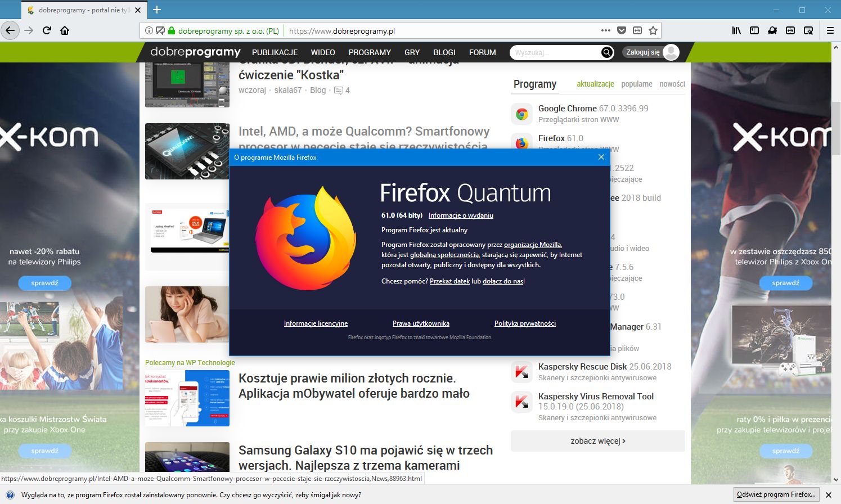
Task: Bookmark this page with the star
Action: click(x=653, y=30)
